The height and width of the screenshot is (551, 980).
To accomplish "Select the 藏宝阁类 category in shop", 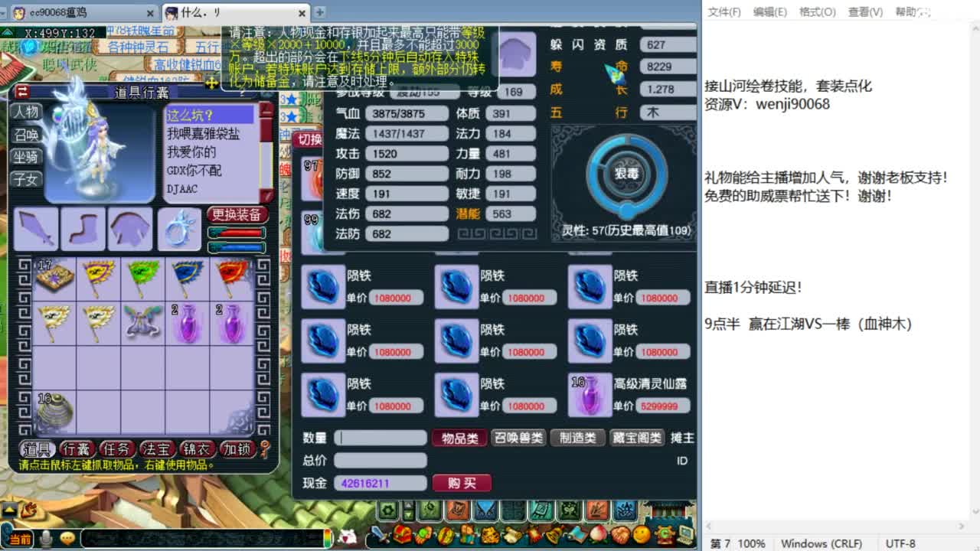I will 637,438.
